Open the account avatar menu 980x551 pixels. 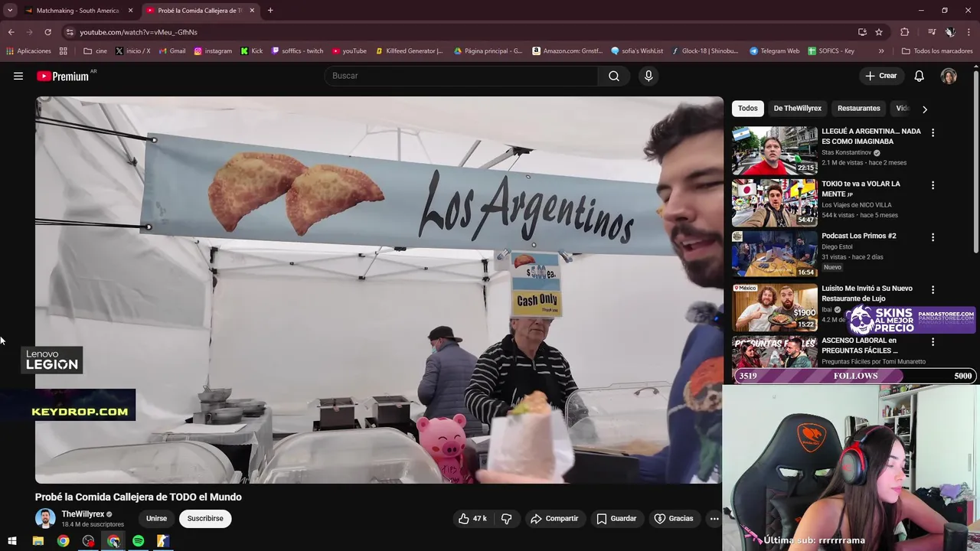pyautogui.click(x=949, y=76)
